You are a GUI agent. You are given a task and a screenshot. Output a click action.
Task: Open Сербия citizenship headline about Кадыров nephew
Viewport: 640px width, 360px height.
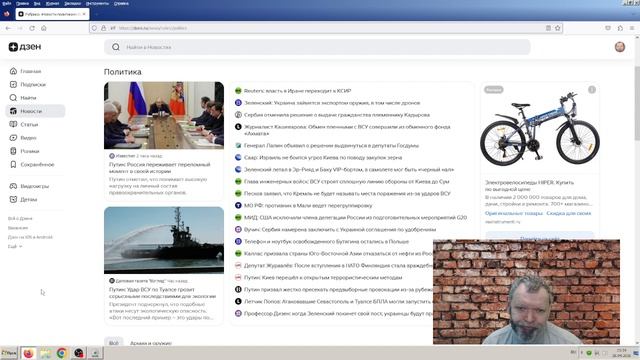pos(337,115)
